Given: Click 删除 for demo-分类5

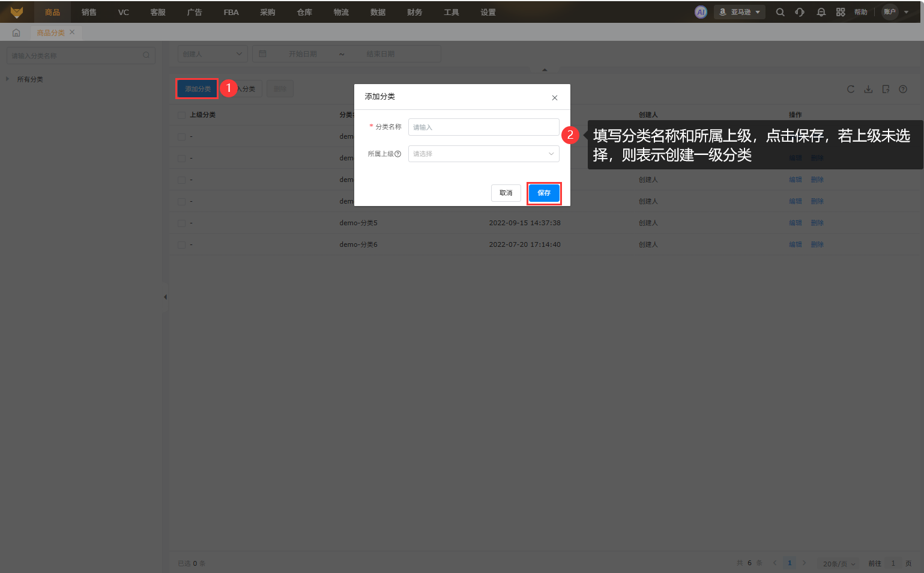Looking at the screenshot, I should click(817, 223).
